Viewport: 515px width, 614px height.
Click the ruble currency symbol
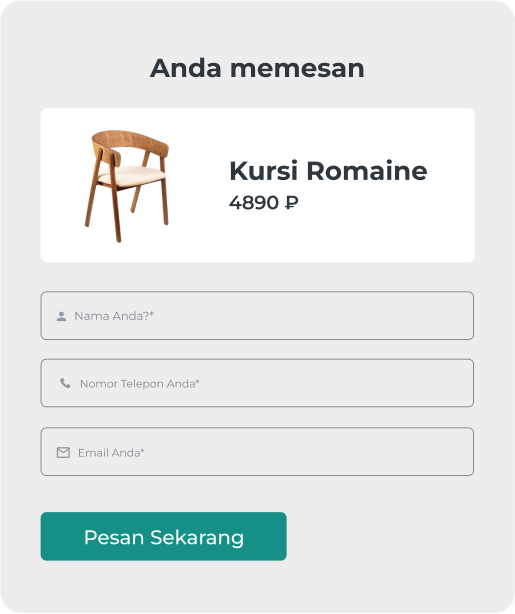click(x=291, y=203)
